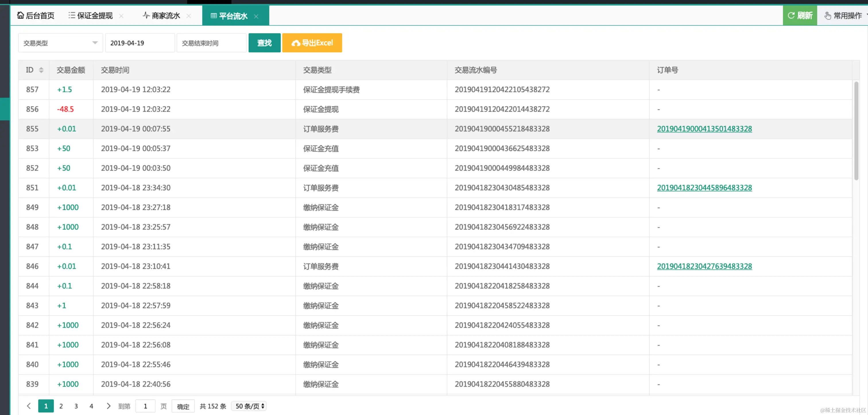Click the start date field 2019-04-19
868x415 pixels.
139,43
